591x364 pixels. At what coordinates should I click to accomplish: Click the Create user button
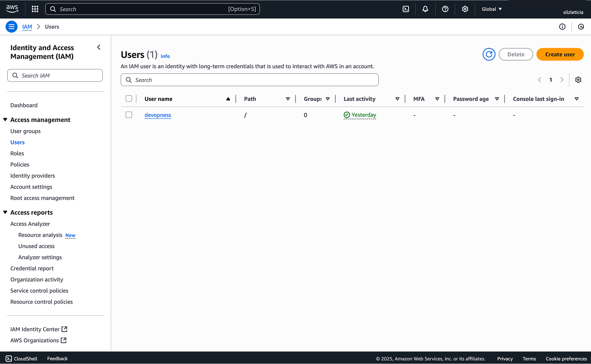coord(560,54)
